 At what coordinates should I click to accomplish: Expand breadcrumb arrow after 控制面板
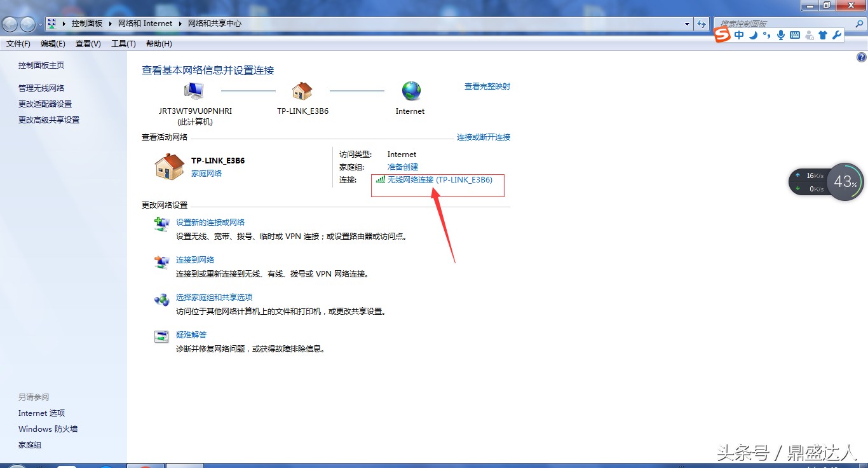pyautogui.click(x=111, y=24)
